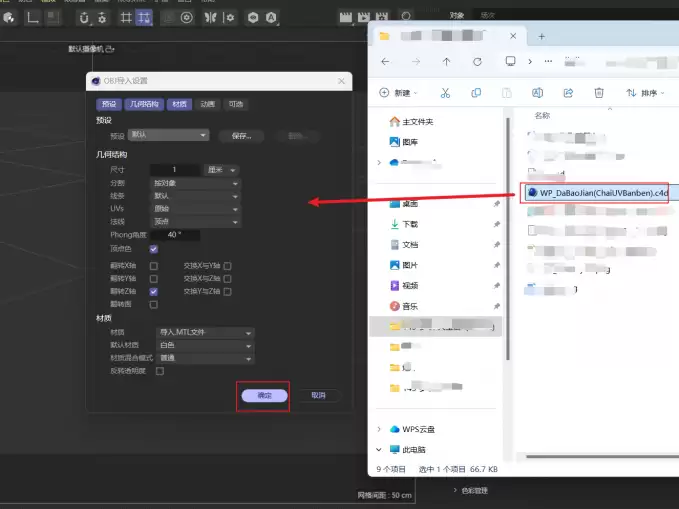The image size is (679, 509).
Task: Click the hexagon eye display icon
Action: tap(253, 18)
